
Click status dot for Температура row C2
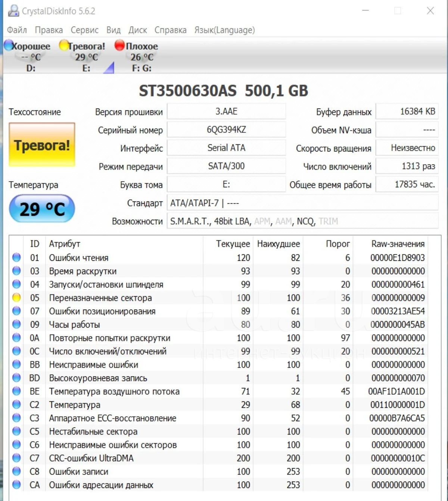point(16,404)
